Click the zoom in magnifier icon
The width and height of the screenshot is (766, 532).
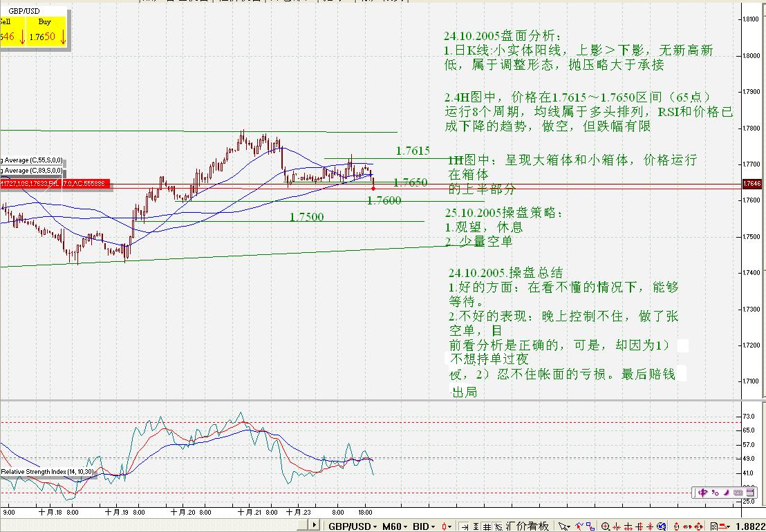606,526
